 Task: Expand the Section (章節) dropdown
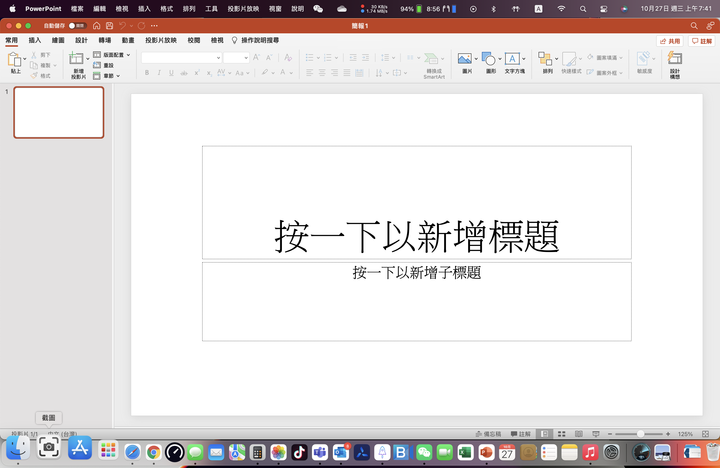pos(118,76)
